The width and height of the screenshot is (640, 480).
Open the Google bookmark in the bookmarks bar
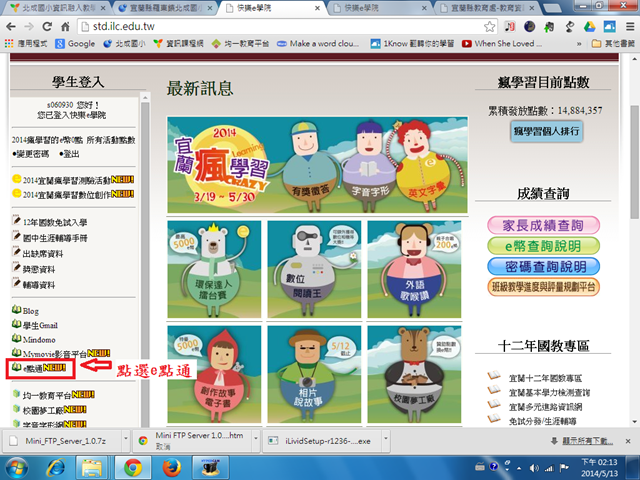(76, 44)
